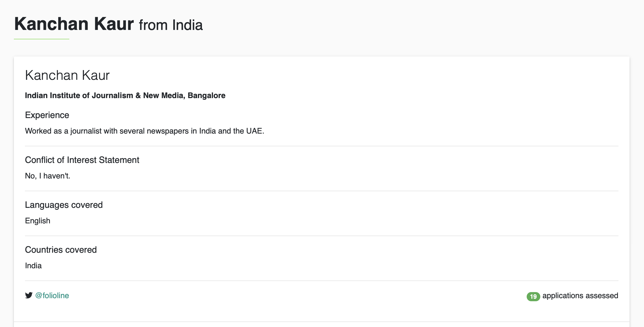Viewport: 644px width, 327px height.
Task: Click the India entry under Countries covered
Action: (x=33, y=265)
